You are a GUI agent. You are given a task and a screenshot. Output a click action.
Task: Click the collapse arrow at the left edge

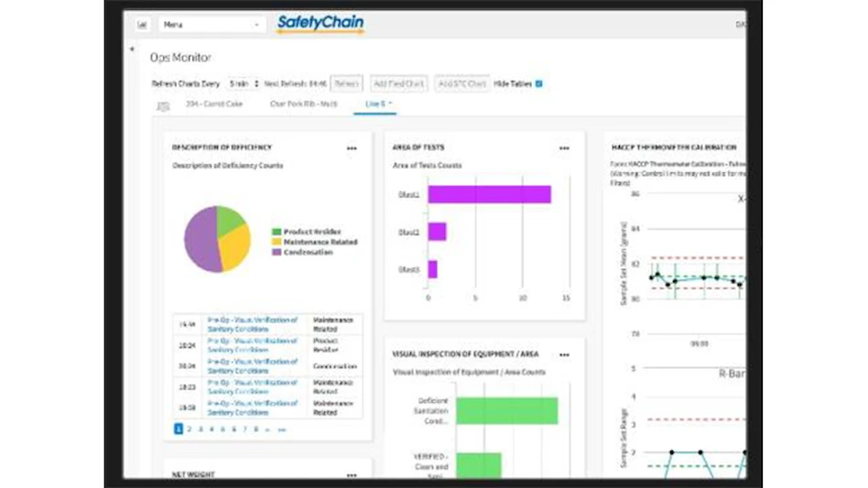point(132,49)
